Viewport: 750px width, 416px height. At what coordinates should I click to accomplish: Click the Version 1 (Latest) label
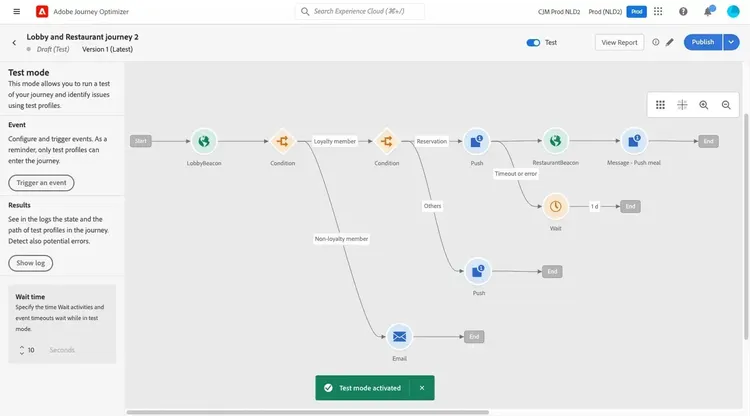coord(107,49)
